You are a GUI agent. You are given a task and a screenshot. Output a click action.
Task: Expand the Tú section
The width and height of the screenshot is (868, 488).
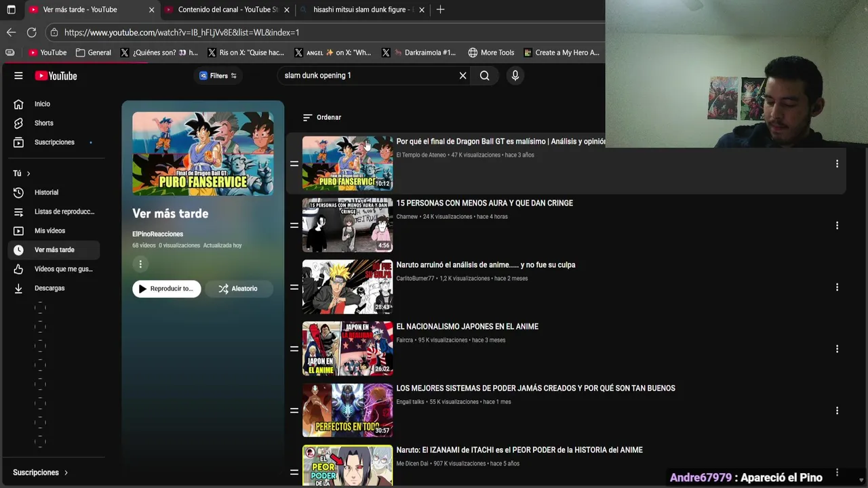click(x=22, y=174)
